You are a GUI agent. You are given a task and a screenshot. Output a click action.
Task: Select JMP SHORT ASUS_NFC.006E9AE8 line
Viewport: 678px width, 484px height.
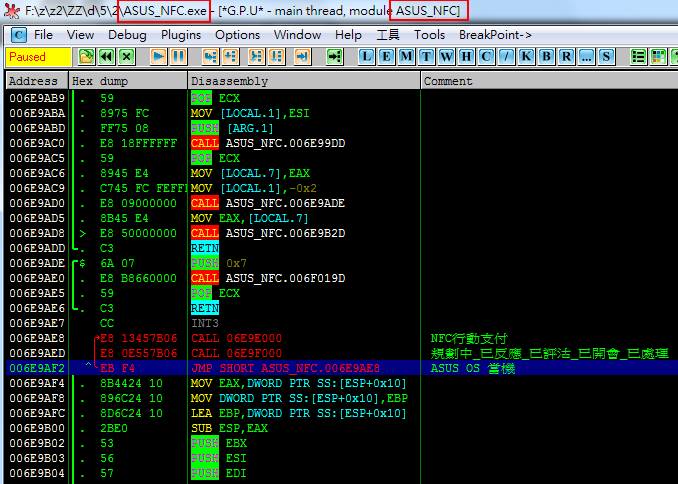click(x=285, y=368)
